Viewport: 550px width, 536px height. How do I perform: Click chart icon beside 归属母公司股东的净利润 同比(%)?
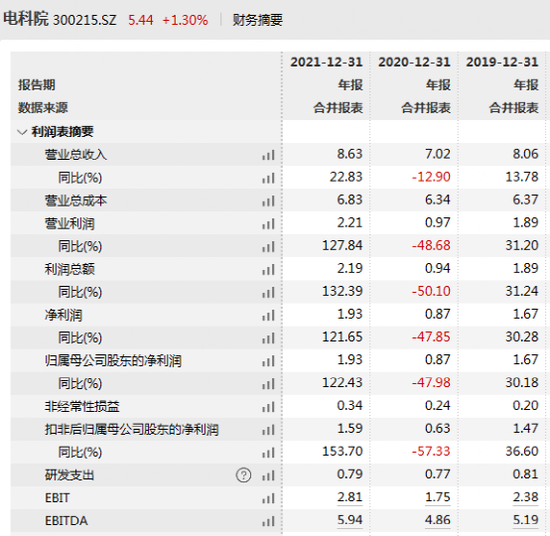tap(268, 383)
